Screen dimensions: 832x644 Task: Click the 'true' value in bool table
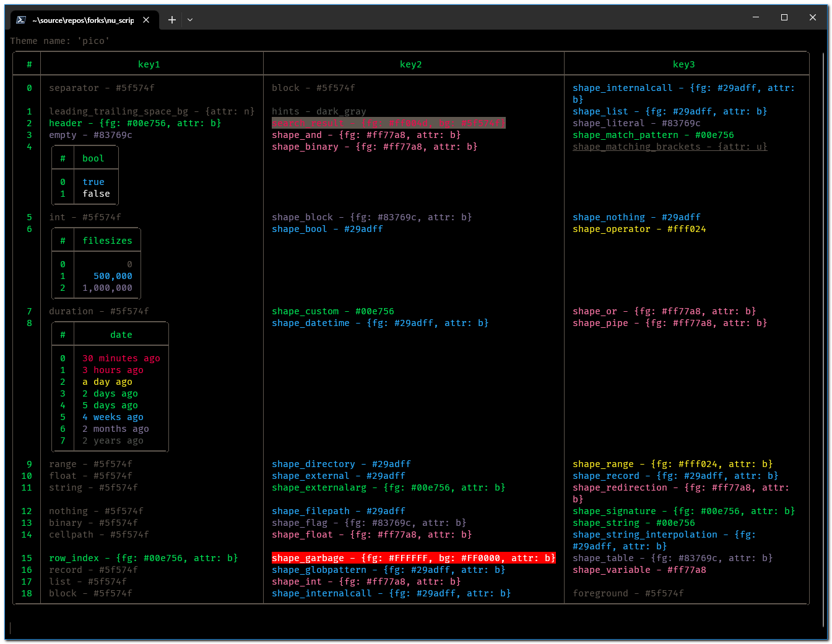93,182
